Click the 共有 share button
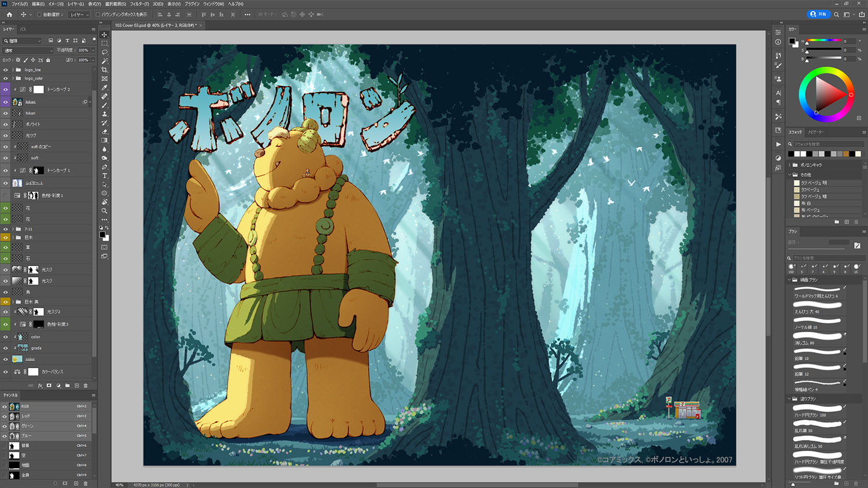Screen dimensions: 868x488 coord(818,14)
